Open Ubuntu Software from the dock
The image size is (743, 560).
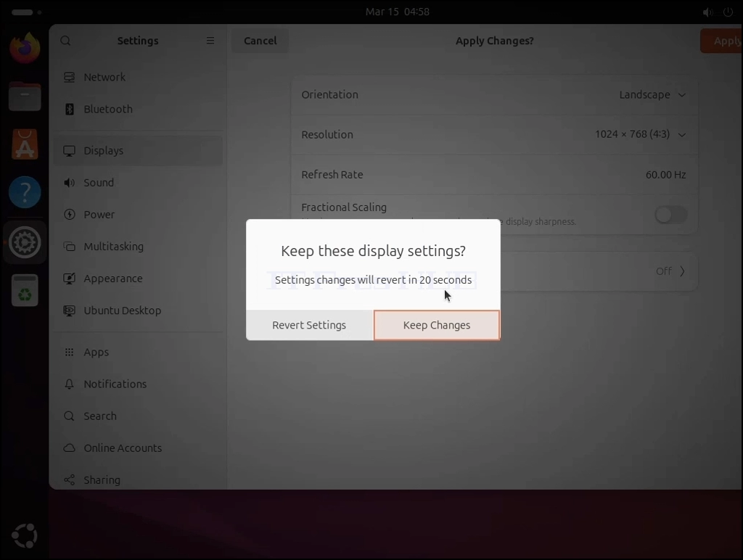(25, 144)
